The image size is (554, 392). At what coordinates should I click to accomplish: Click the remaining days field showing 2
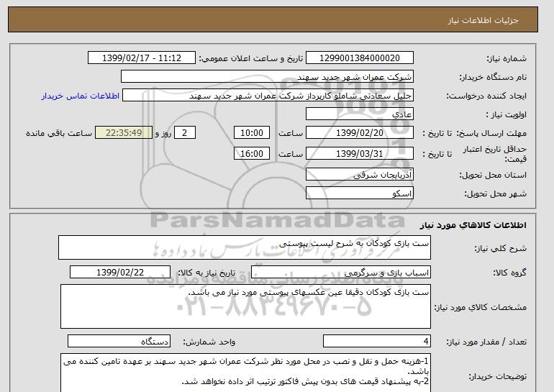[184, 133]
